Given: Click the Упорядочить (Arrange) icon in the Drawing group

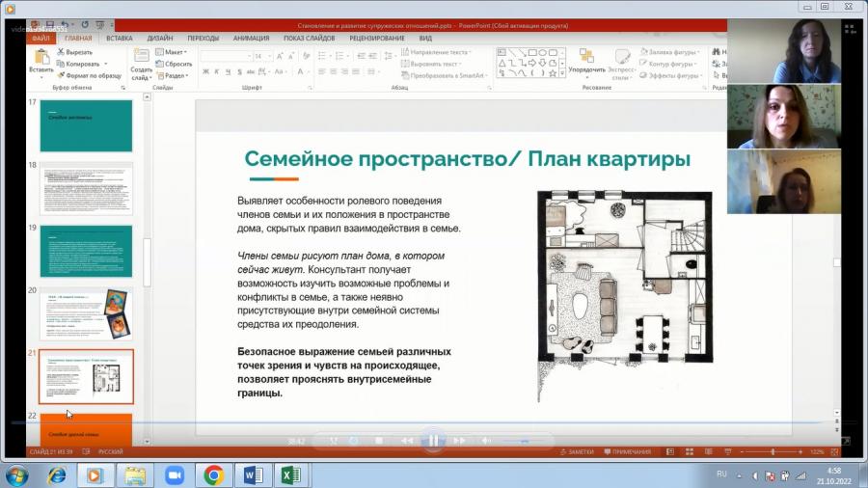Looking at the screenshot, I should 586,56.
